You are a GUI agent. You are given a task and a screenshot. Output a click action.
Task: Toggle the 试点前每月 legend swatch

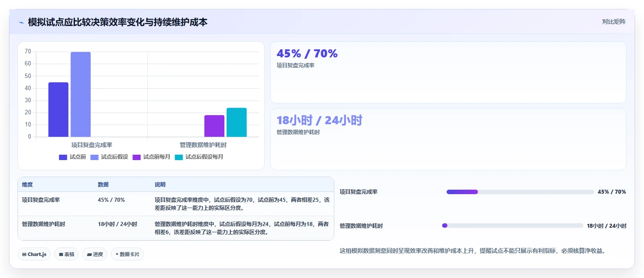coord(136,157)
